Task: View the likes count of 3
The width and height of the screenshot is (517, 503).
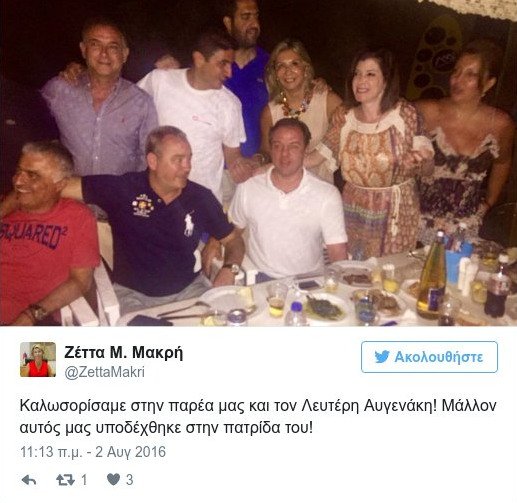Action: [x=129, y=480]
